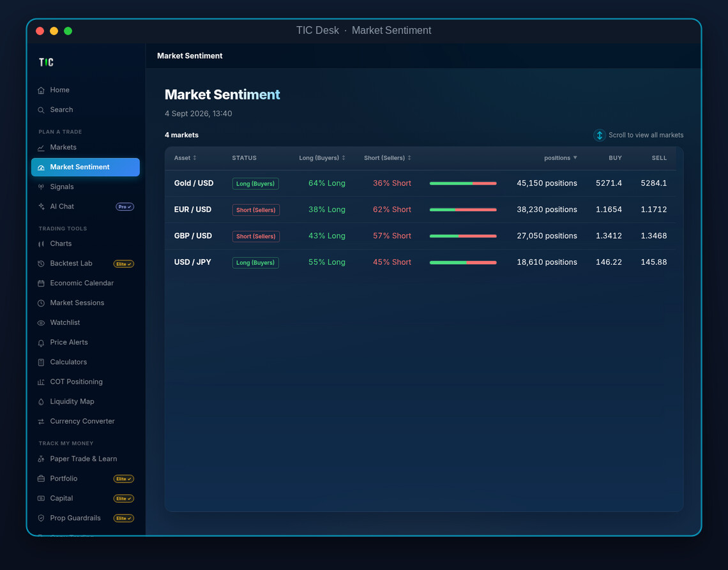The width and height of the screenshot is (728, 570).
Task: Select the Gold / USD asset name
Action: pos(193,183)
